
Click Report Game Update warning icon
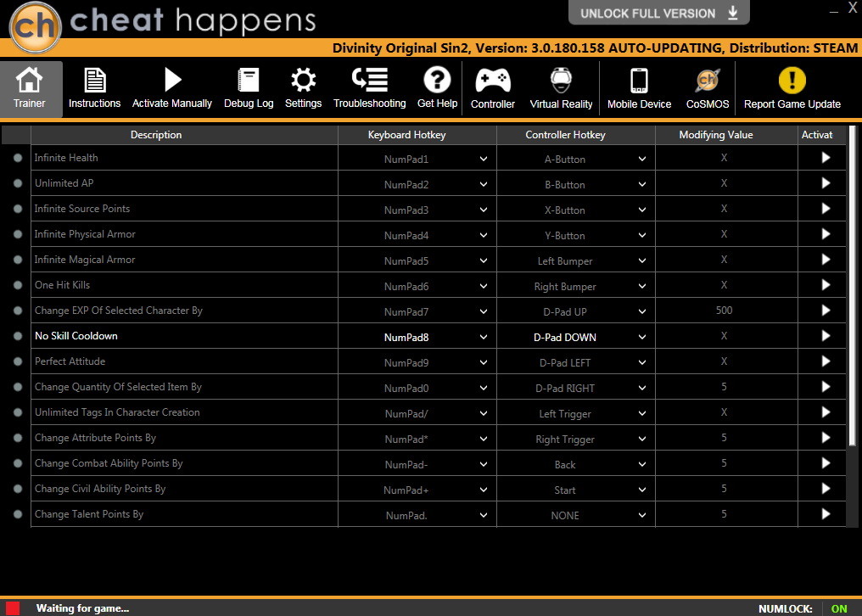click(x=792, y=81)
